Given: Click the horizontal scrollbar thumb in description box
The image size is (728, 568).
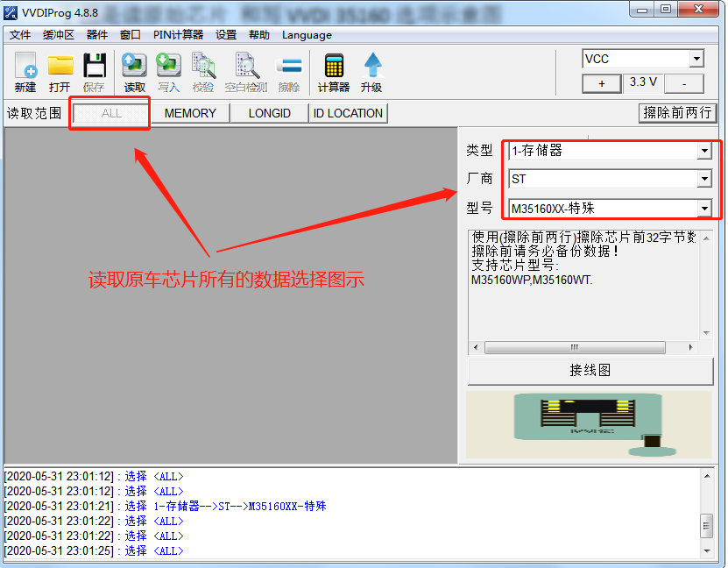Looking at the screenshot, I should pyautogui.click(x=575, y=347).
